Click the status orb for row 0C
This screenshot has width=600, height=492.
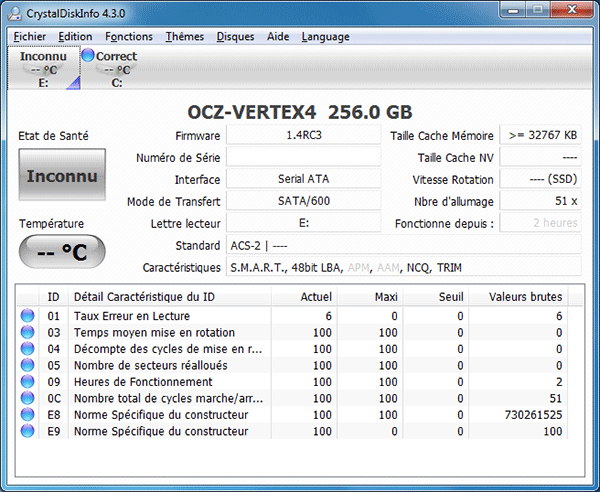coord(27,398)
